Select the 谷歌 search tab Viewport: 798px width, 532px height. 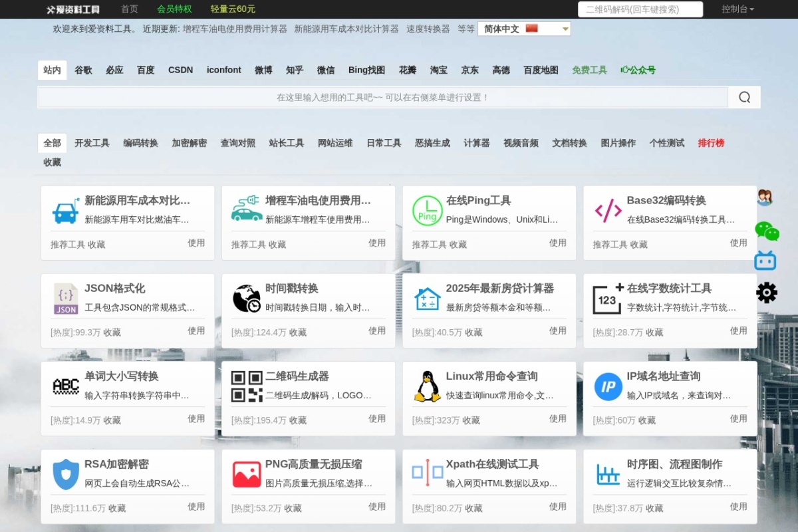pyautogui.click(x=82, y=70)
